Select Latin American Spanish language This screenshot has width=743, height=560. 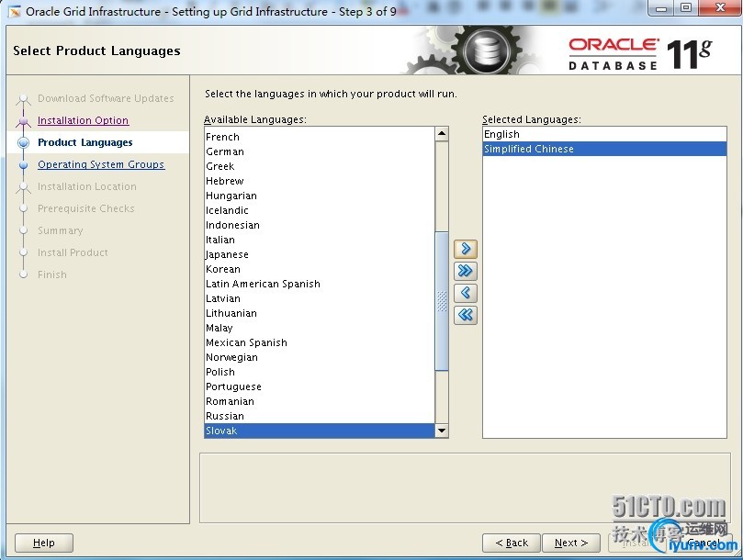(320, 284)
